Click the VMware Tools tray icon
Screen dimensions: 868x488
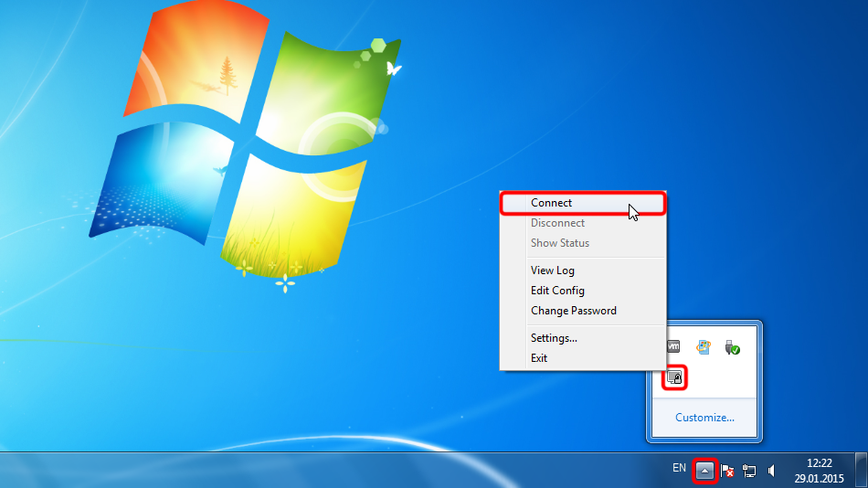pos(674,347)
